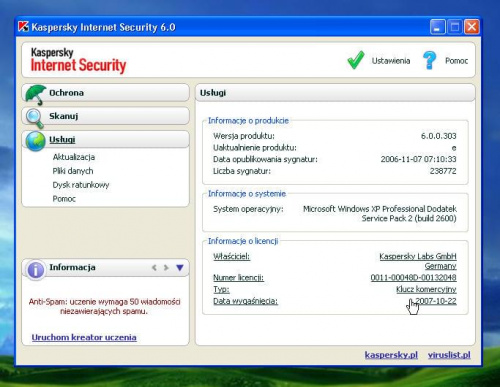This screenshot has height=387, width=500.
Task: Open the Ustawienia settings link
Action: coord(391,61)
